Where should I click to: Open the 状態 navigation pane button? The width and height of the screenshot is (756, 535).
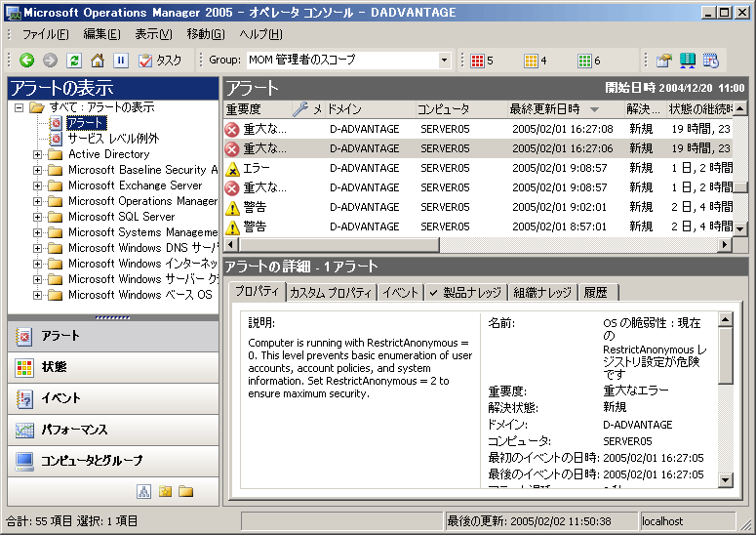113,367
